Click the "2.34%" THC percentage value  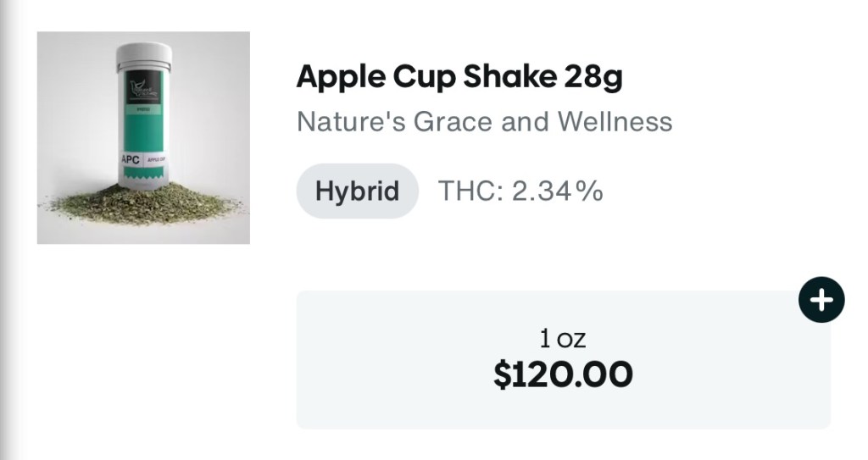[x=555, y=191]
